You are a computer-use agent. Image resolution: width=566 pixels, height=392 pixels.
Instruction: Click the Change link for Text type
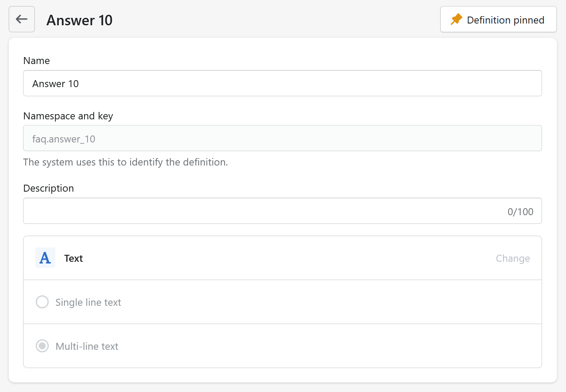coord(513,258)
